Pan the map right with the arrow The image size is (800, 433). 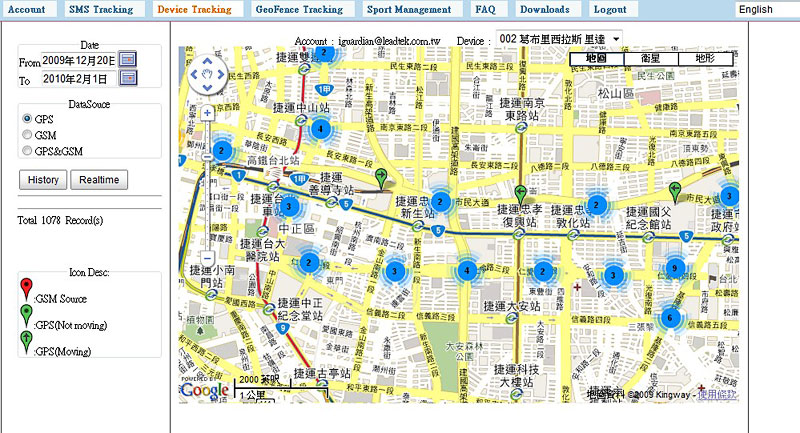pyautogui.click(x=220, y=74)
